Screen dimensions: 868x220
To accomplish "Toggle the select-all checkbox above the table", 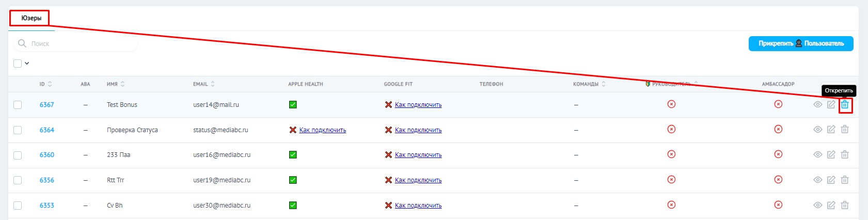I will point(18,64).
